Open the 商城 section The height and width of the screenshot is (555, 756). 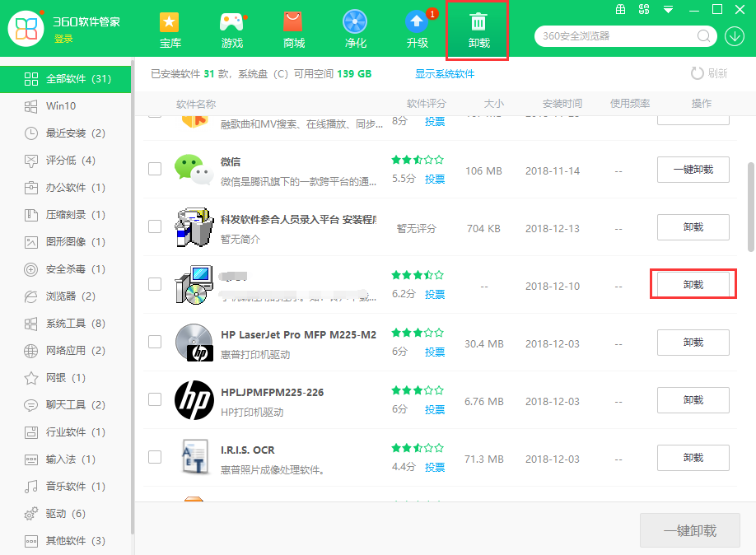click(293, 30)
